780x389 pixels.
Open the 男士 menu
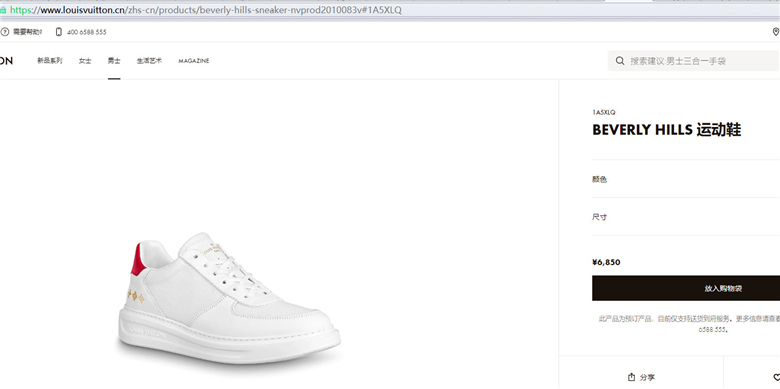[x=114, y=61]
